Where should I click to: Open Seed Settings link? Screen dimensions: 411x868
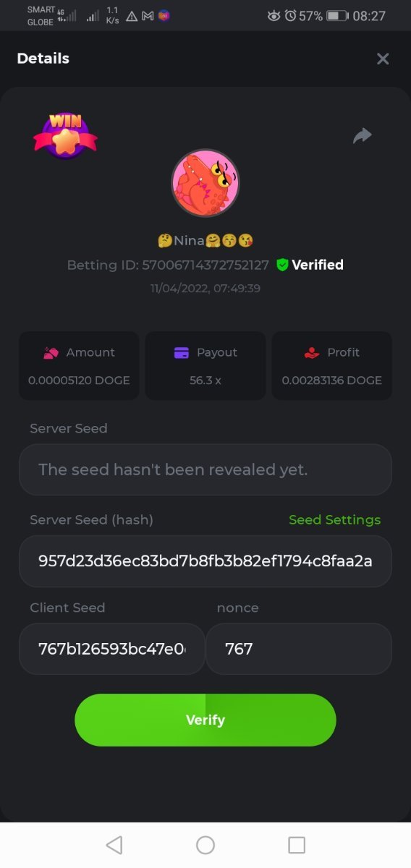pyautogui.click(x=334, y=519)
